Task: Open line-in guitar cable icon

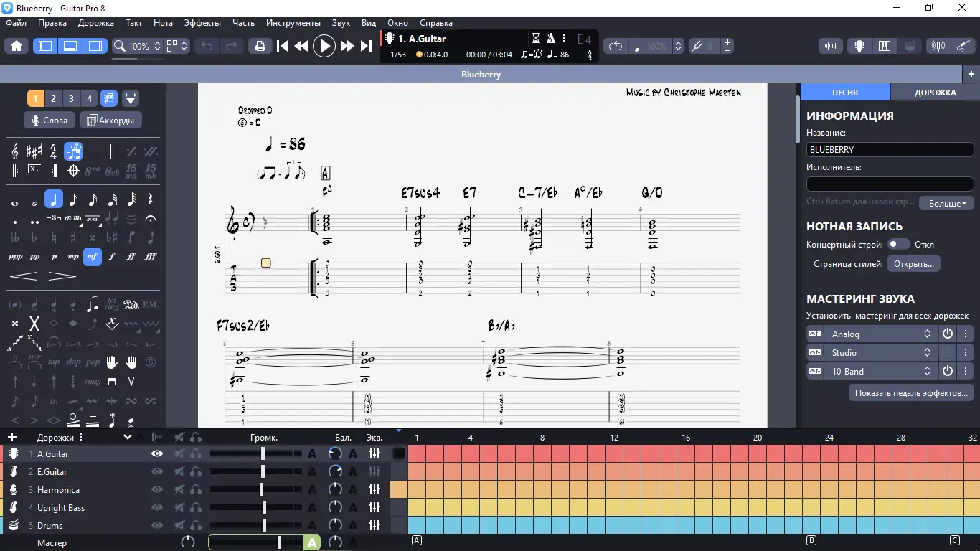Action: pos(963,46)
